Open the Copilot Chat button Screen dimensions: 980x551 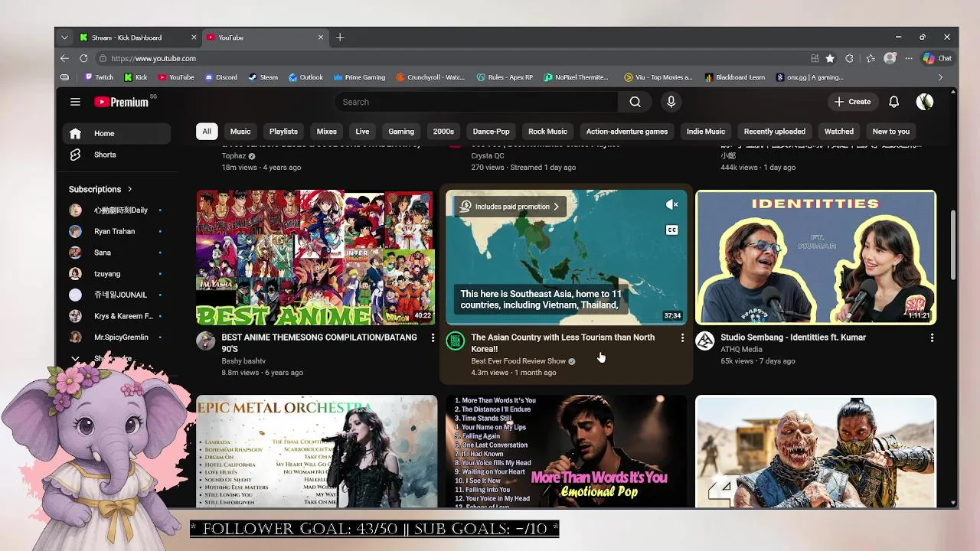[x=937, y=58]
